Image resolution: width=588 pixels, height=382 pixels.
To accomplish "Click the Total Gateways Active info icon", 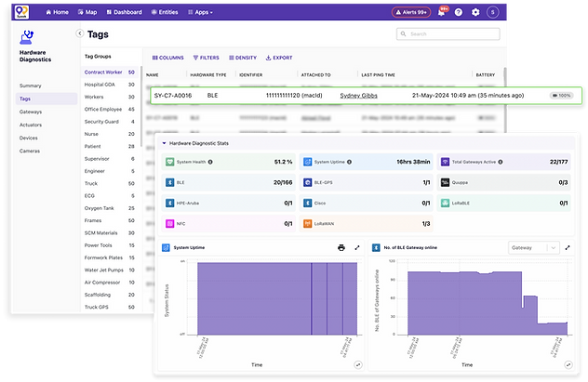I will [x=501, y=162].
